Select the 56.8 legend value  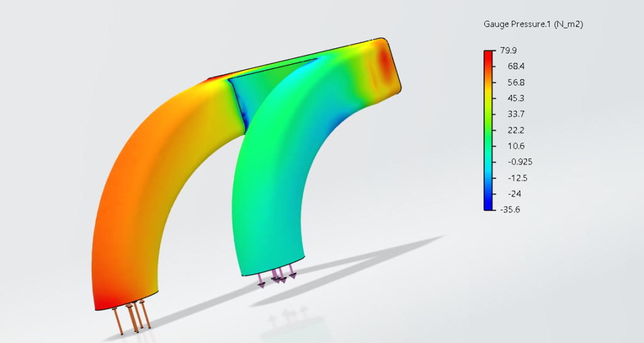click(516, 82)
